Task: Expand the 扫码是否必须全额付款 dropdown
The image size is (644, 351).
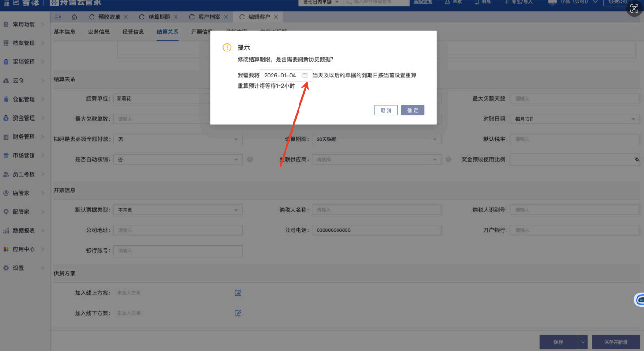Action: 178,139
